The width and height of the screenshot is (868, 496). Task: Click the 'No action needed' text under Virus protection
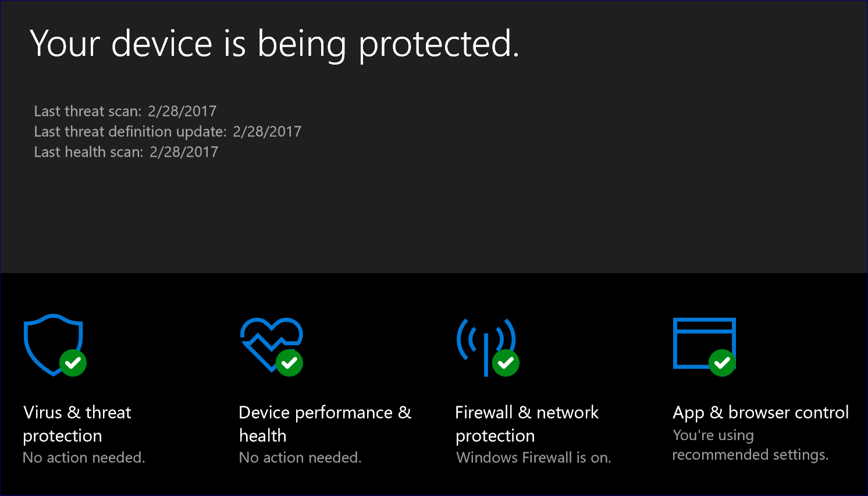point(83,458)
